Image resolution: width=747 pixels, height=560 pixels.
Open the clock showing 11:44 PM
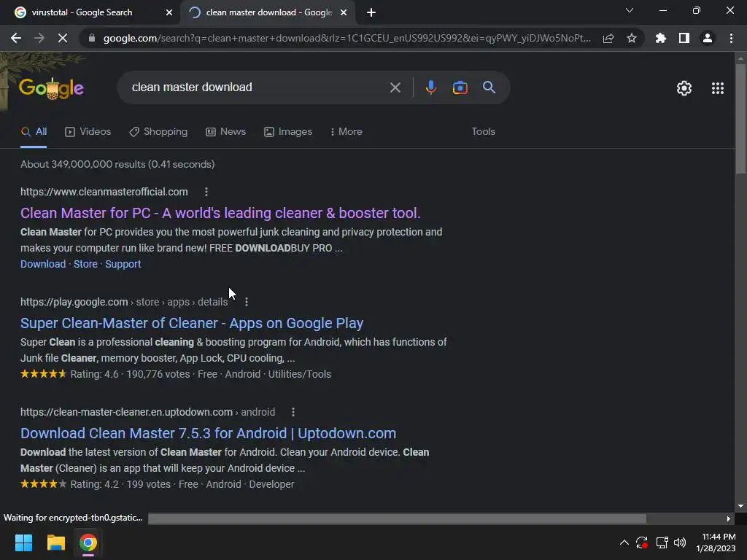click(x=716, y=542)
